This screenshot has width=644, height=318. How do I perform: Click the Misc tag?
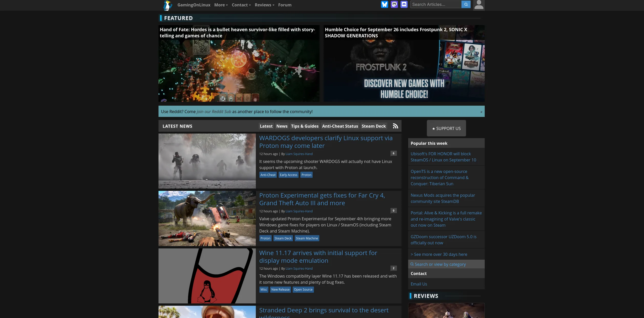(264, 289)
